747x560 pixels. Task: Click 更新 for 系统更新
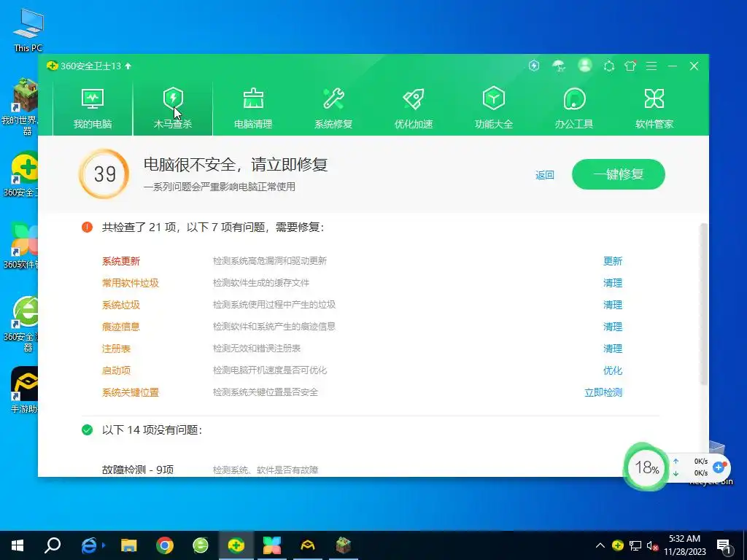point(613,261)
